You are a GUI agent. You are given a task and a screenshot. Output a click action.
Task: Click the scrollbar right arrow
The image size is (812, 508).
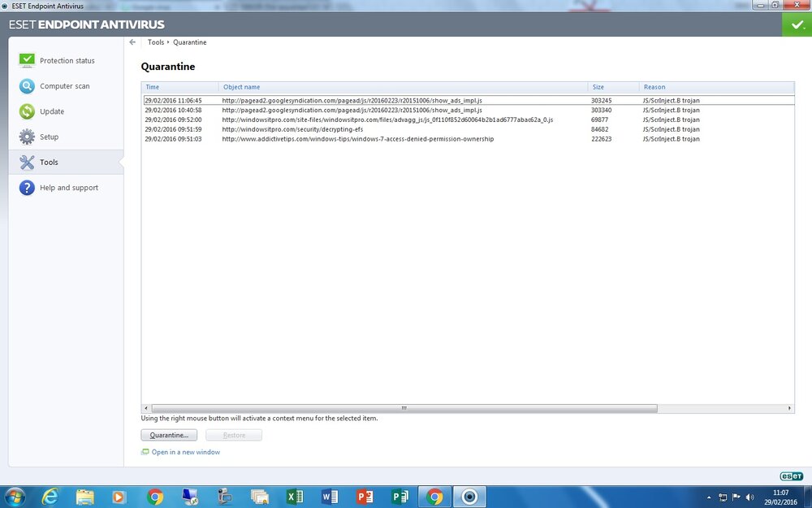click(789, 409)
